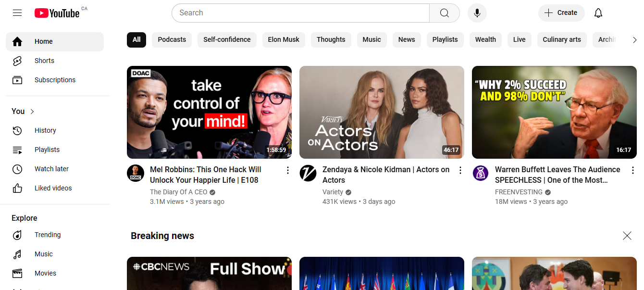Screen dimensions: 644x290
Task: Open options menu for Mel Robbins video
Action: (288, 170)
